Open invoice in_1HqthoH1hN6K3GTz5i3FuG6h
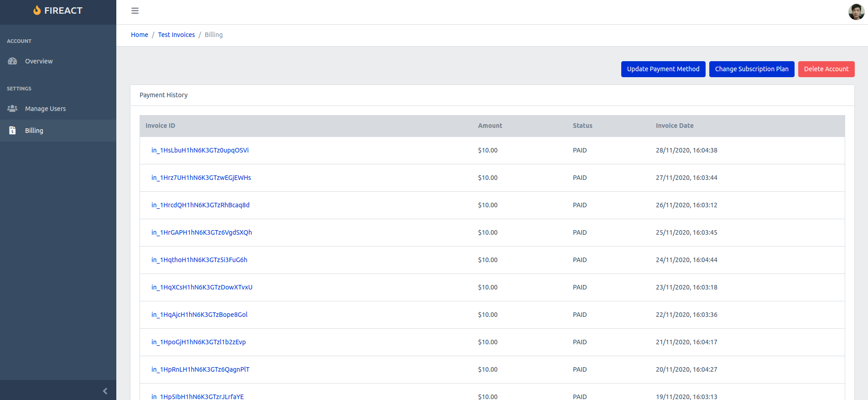This screenshot has height=400, width=868. 199,260
